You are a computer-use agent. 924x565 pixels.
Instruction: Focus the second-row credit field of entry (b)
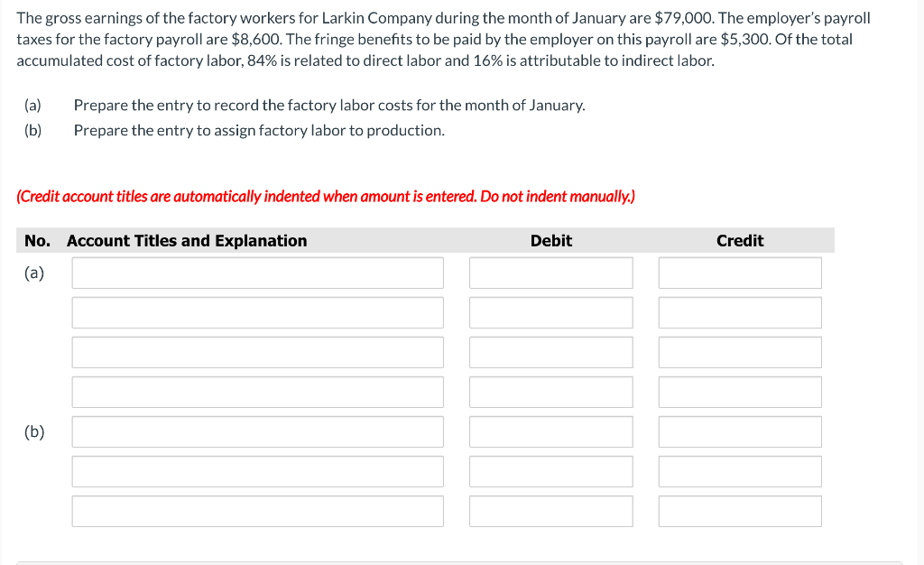pos(740,471)
